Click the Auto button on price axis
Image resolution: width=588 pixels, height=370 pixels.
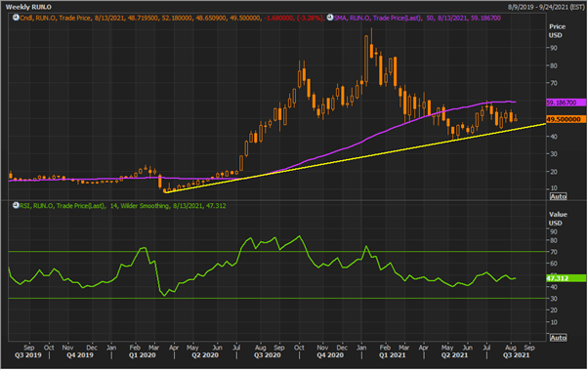[559, 196]
